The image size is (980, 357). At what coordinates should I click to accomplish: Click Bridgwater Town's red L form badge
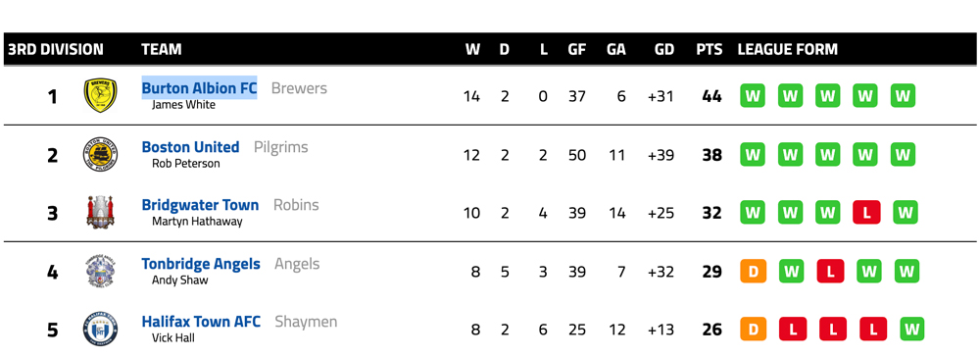pyautogui.click(x=866, y=213)
